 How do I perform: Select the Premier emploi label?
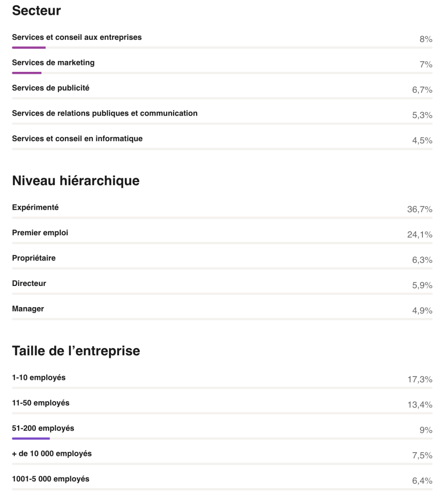click(x=40, y=233)
